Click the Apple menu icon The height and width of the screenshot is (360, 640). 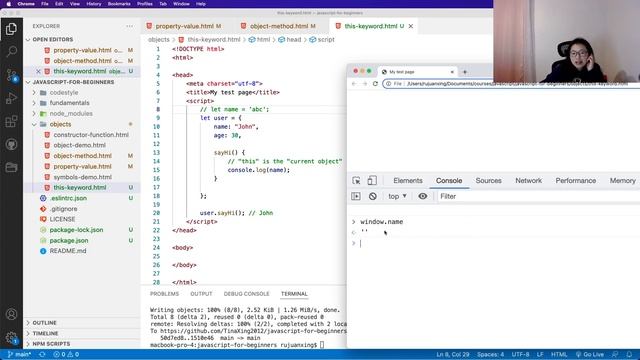[x=9, y=4]
